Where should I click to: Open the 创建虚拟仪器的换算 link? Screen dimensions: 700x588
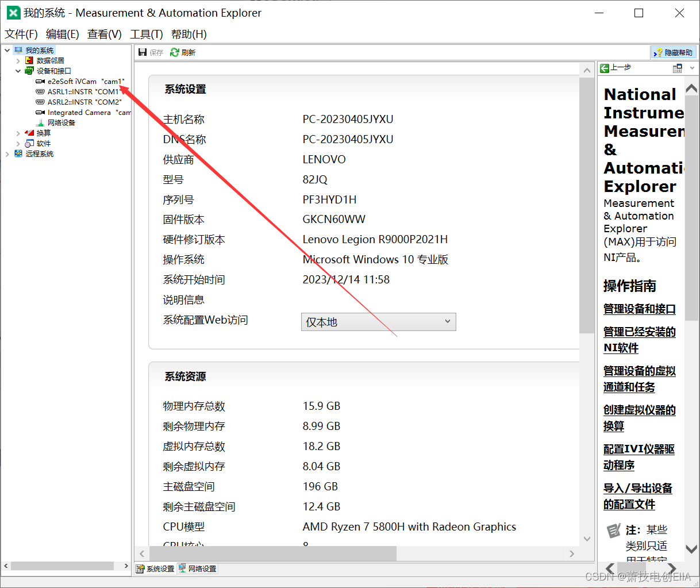coord(640,418)
